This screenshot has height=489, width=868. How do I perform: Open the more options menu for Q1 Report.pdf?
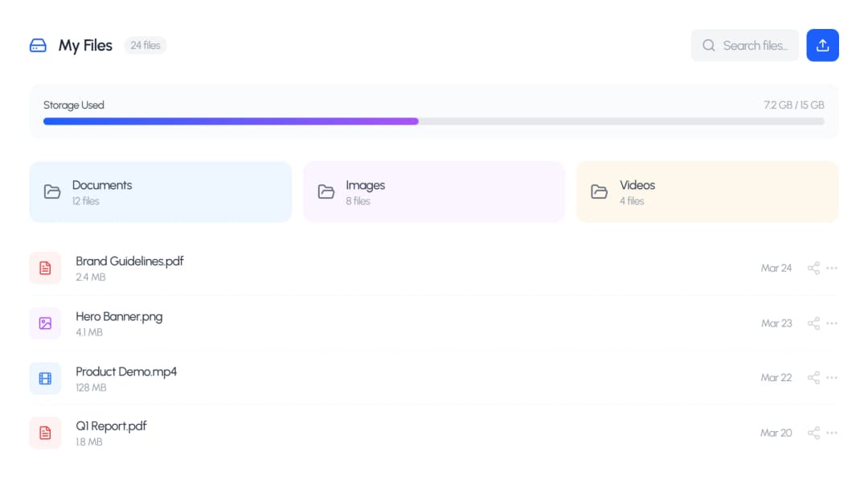pyautogui.click(x=832, y=433)
